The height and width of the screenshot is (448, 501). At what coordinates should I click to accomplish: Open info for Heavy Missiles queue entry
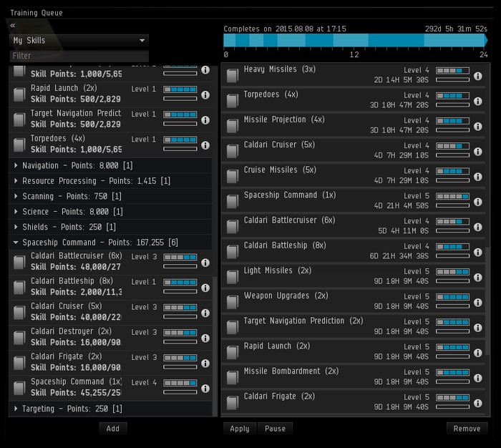477,76
